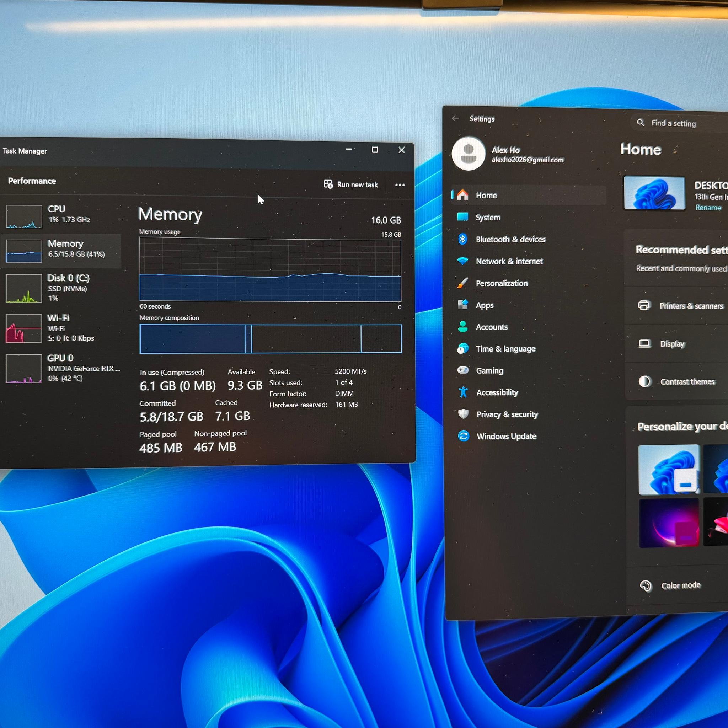Viewport: 728px width, 728px height.
Task: Go back with the Settings back arrow
Action: 455,118
